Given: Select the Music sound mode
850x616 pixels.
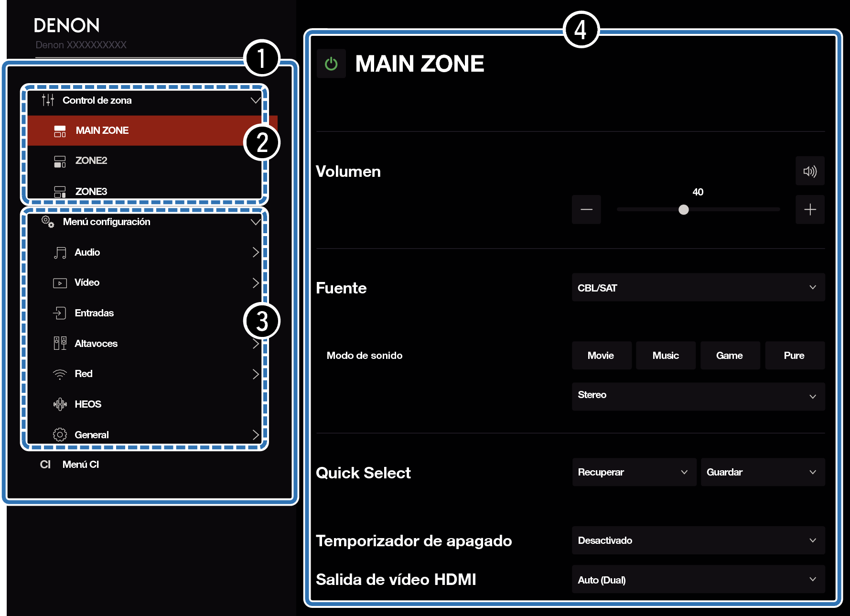Looking at the screenshot, I should (x=666, y=356).
